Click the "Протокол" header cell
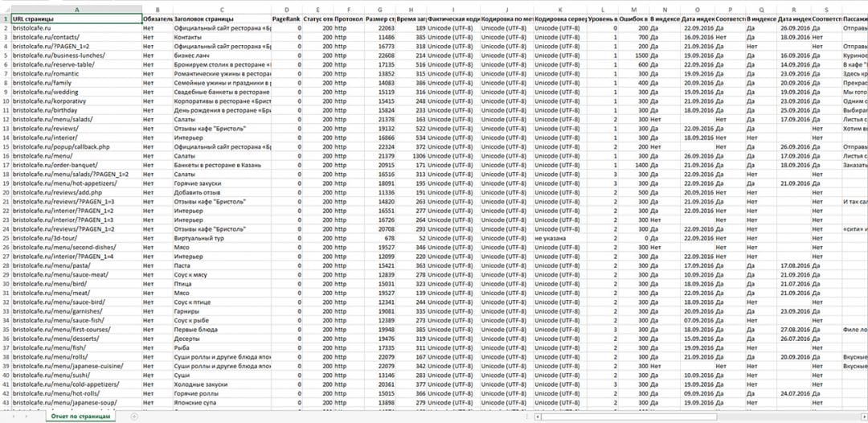Screen dimensions: 868x423 point(349,18)
